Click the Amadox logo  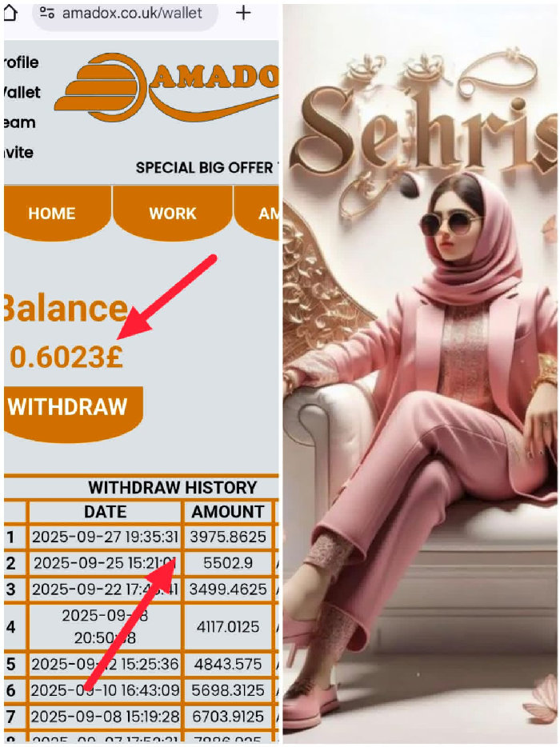click(167, 86)
